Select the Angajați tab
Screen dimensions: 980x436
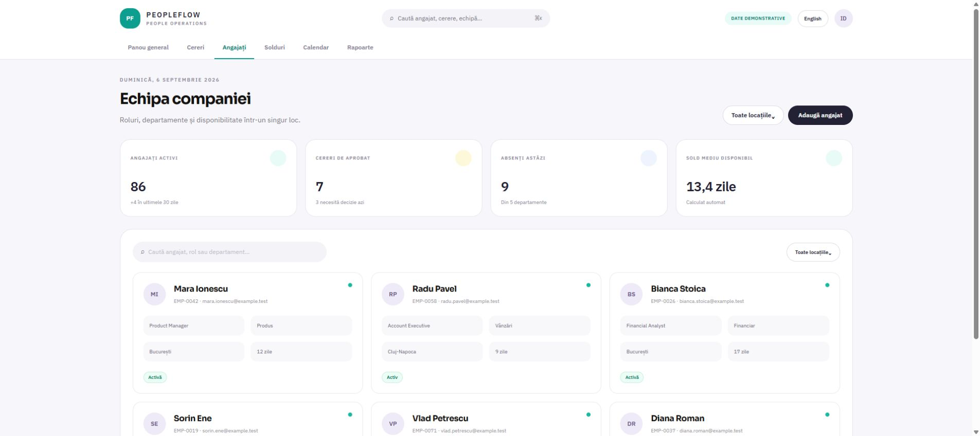coord(234,47)
